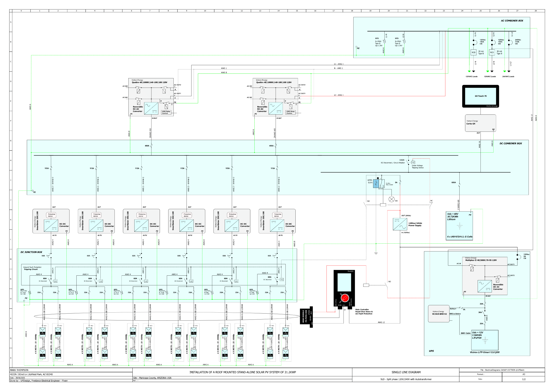The height and width of the screenshot is (392, 555).
Task: Select the 'Date : 28/06/2025' entry
Action: (17, 378)
